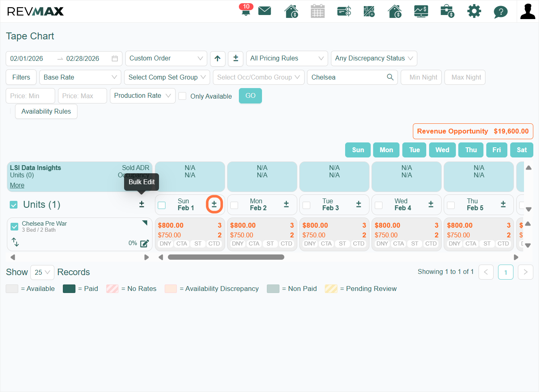539x392 pixels.
Task: Open the Production Rate dropdown
Action: 143,96
